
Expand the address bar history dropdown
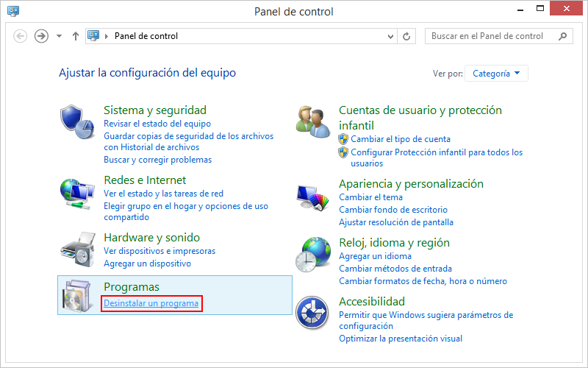click(390, 36)
